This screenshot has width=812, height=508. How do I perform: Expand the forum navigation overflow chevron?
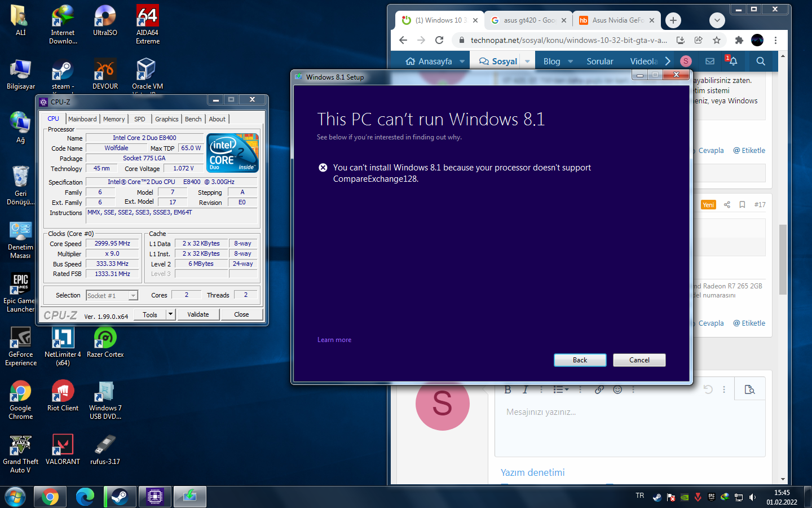click(x=668, y=61)
